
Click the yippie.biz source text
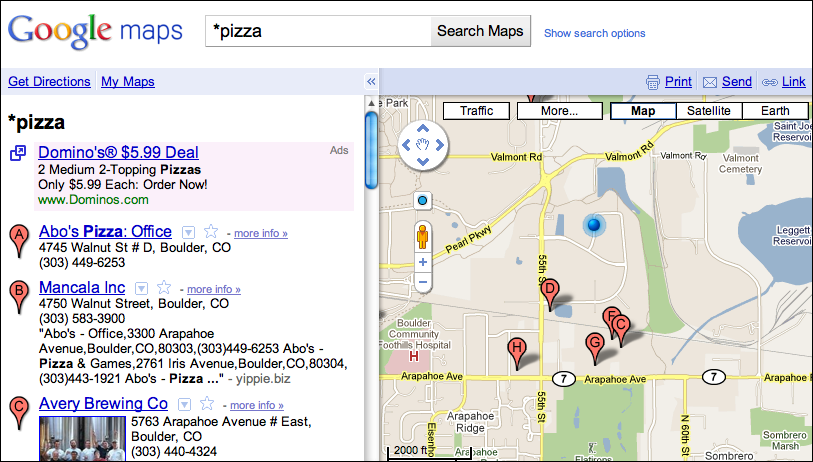(x=263, y=379)
